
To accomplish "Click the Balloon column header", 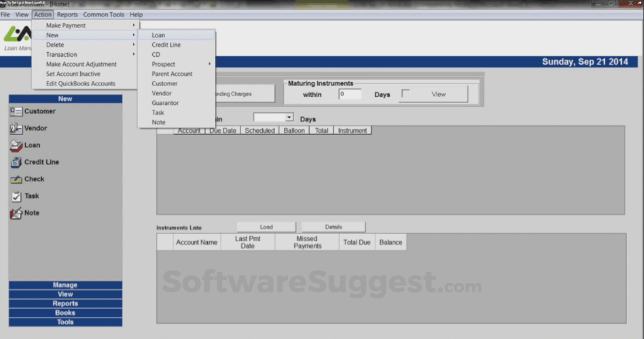I will point(294,131).
